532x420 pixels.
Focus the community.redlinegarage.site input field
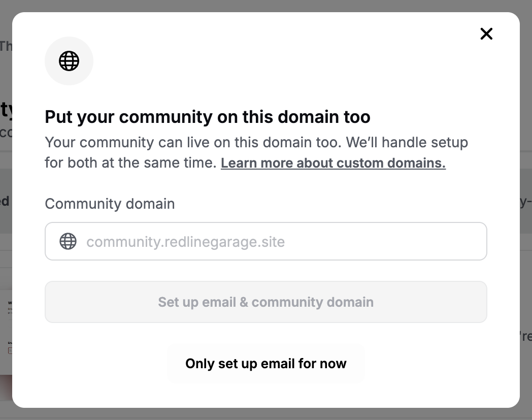(265, 241)
